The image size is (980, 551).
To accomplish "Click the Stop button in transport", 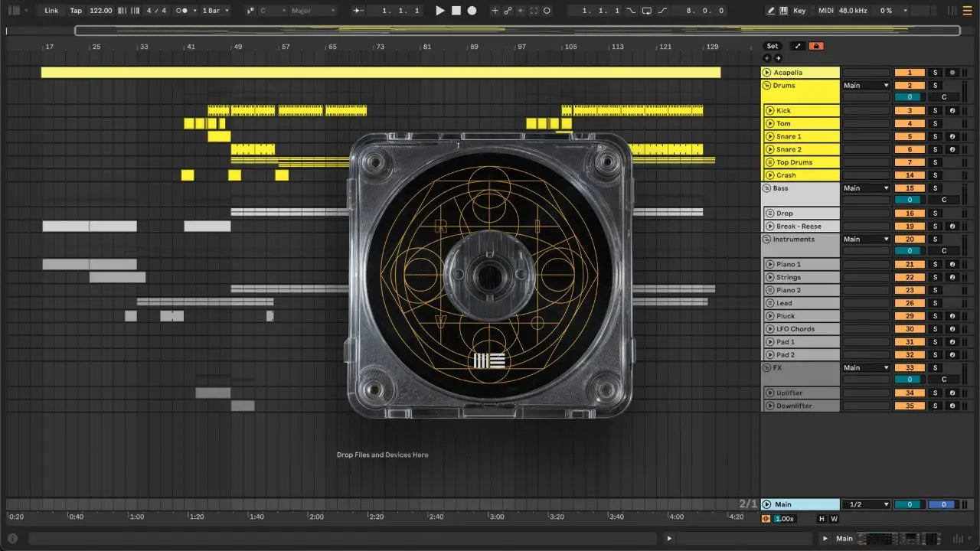I will (x=456, y=11).
